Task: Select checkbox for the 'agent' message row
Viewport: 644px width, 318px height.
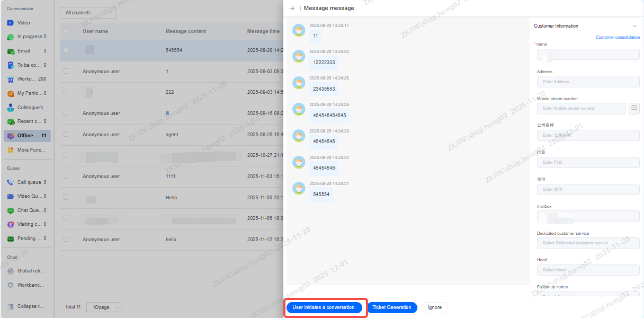Action: click(66, 135)
